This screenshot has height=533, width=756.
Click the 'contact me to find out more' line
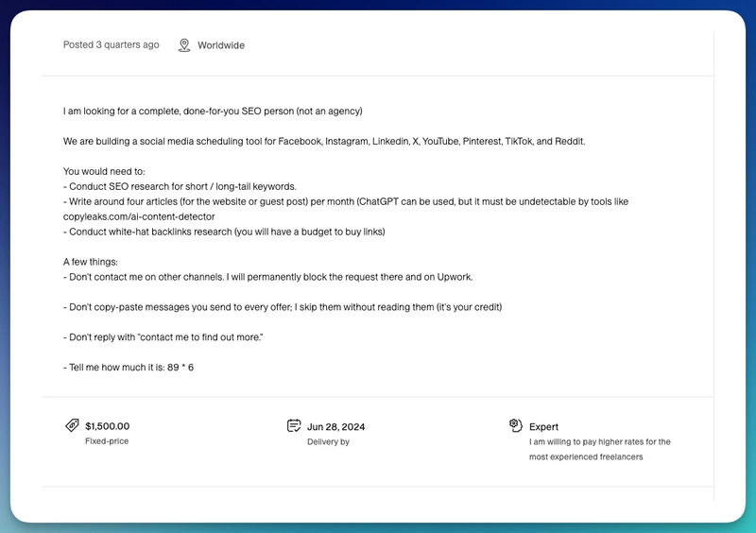163,337
